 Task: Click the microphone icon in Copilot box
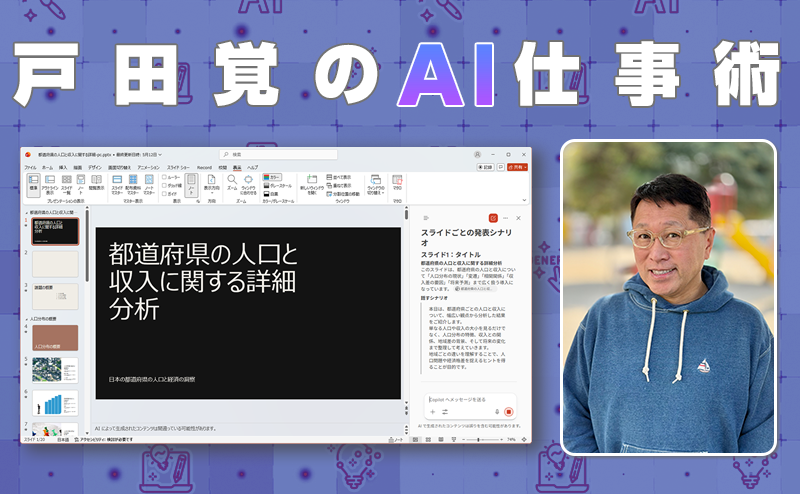[497, 412]
